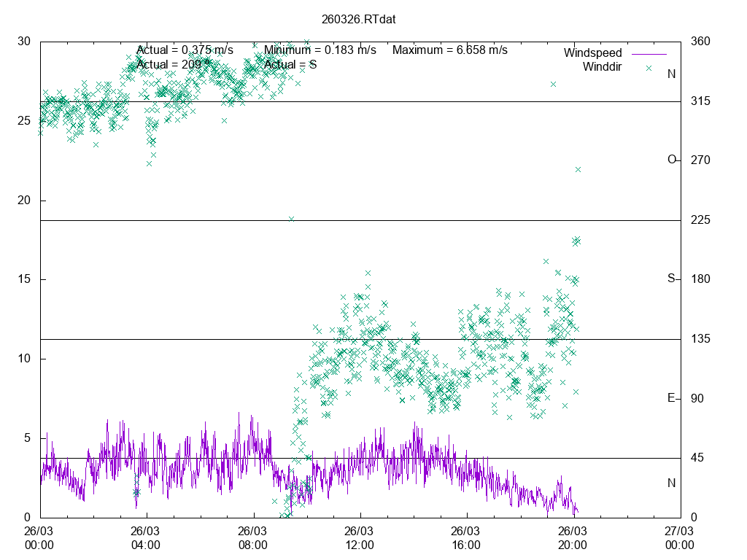Click the left axis value 30

point(24,41)
